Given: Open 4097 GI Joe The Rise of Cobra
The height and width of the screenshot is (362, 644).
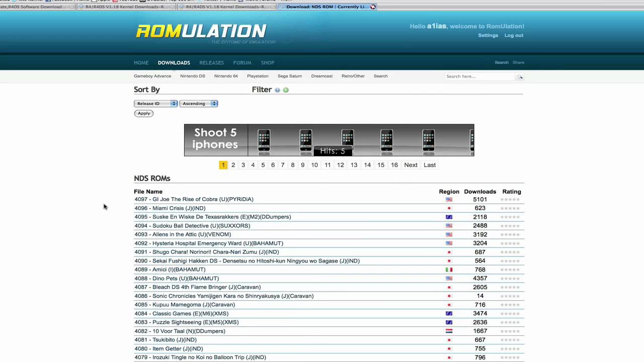Looking at the screenshot, I should click(194, 200).
